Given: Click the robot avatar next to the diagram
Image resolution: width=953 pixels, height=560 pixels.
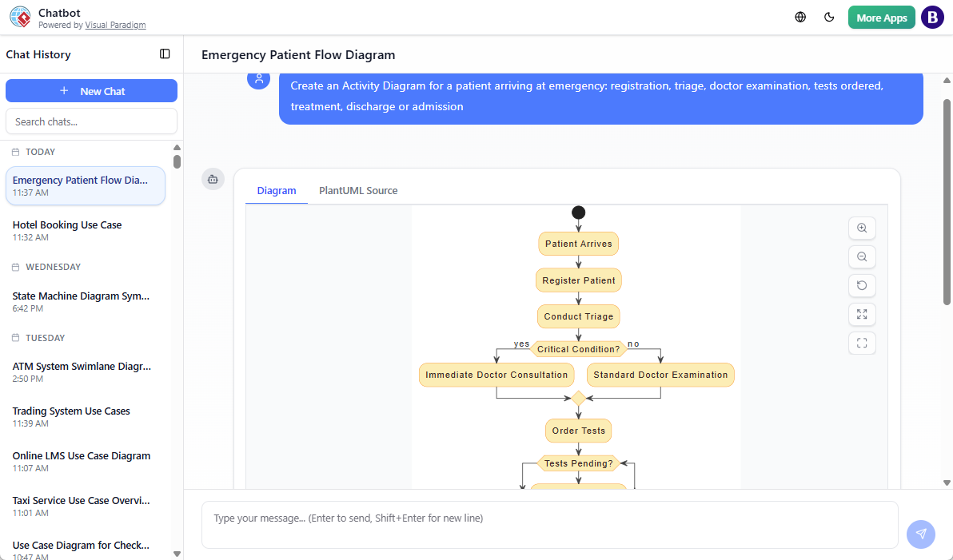Looking at the screenshot, I should pyautogui.click(x=213, y=179).
